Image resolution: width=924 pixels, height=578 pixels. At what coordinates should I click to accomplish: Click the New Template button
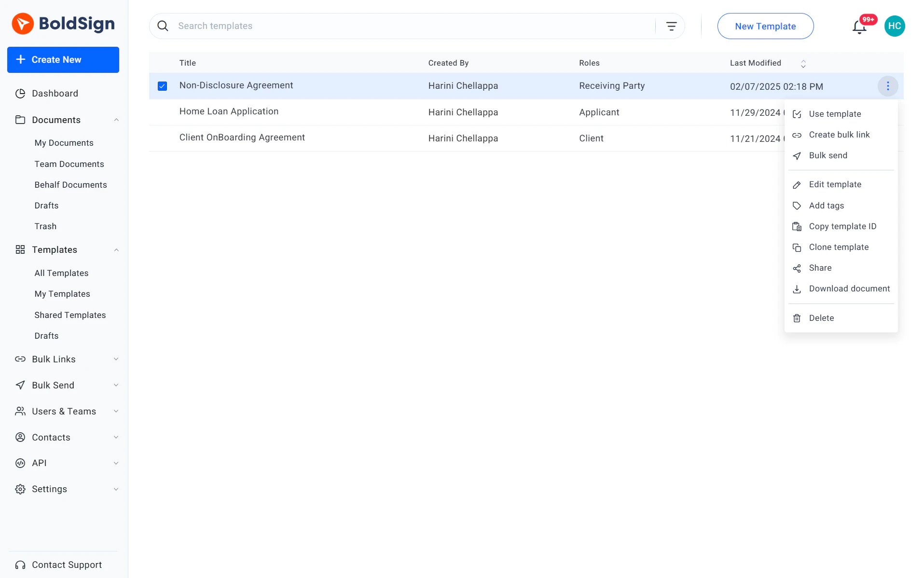pos(765,26)
